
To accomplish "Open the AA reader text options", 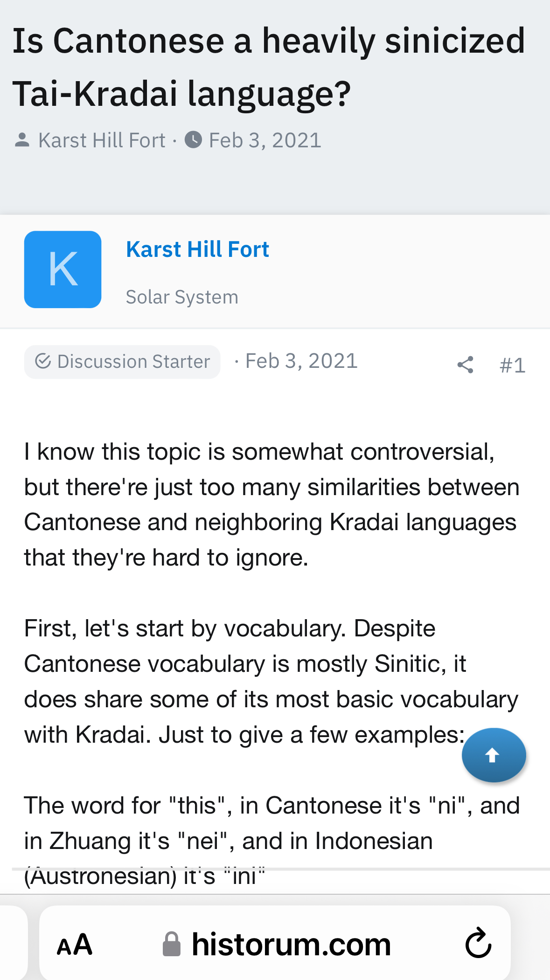I will tap(75, 945).
